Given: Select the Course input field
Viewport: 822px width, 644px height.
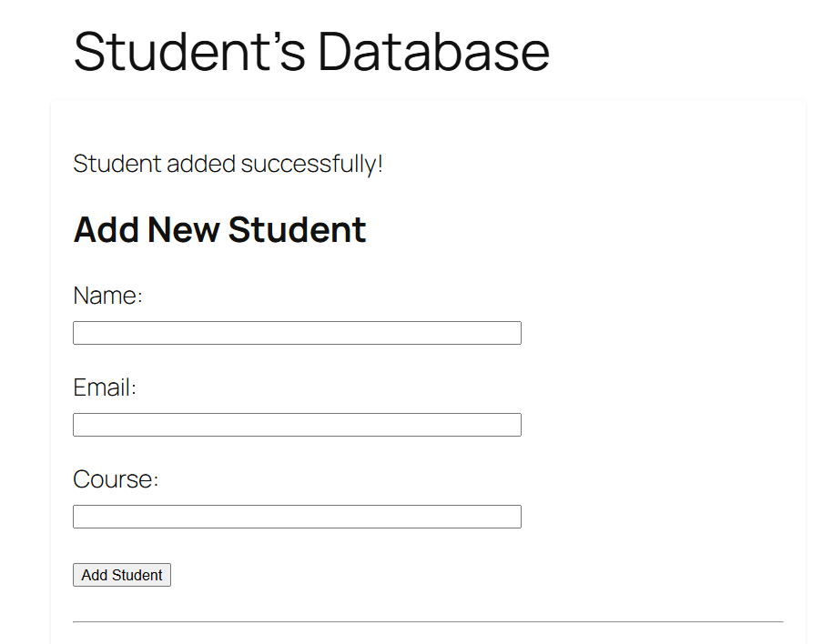Looking at the screenshot, I should click(297, 517).
